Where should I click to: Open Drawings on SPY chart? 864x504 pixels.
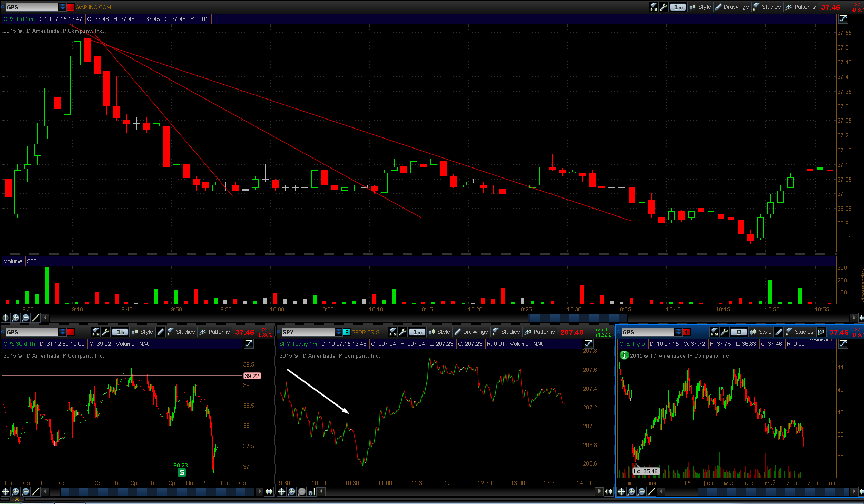471,332
